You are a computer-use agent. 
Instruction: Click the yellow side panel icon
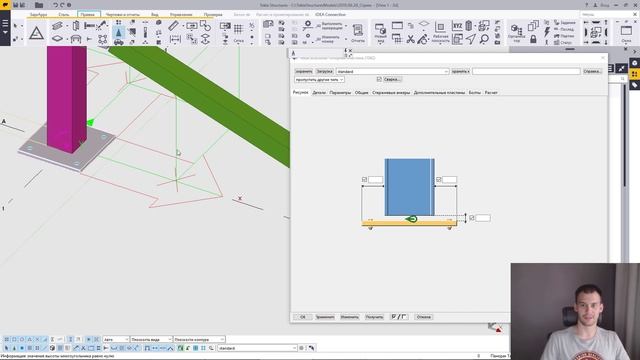[x=634, y=74]
